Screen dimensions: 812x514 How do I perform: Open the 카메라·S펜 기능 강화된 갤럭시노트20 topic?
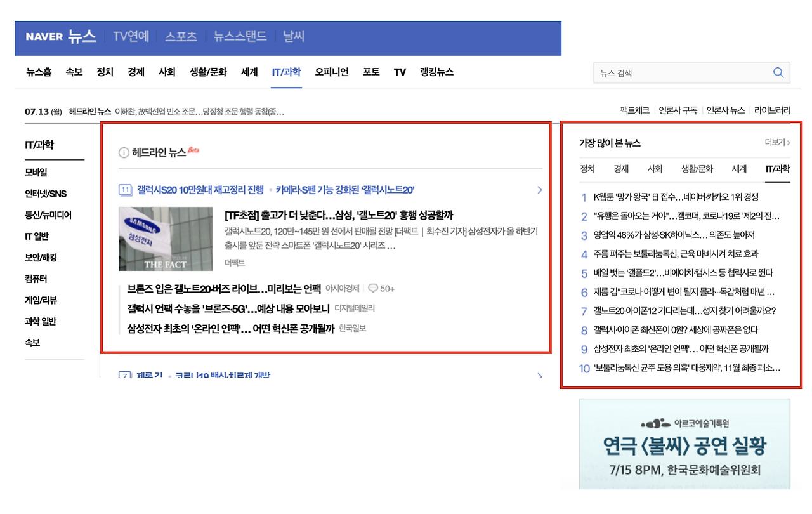[x=345, y=190]
